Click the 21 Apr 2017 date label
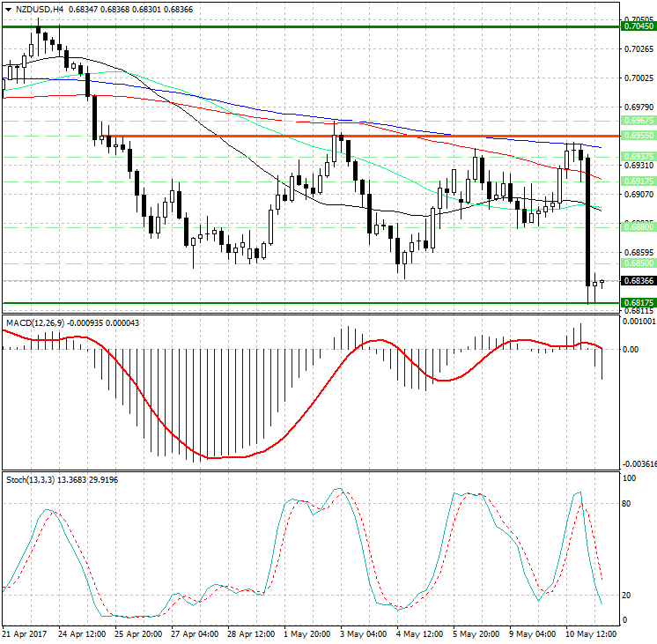Screen dimensions: 657x644 (x=25, y=633)
